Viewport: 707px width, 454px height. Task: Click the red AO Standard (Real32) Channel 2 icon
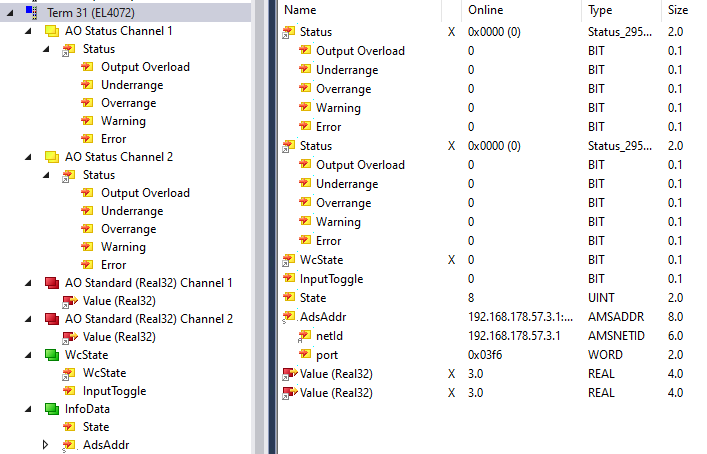pyautogui.click(x=52, y=319)
